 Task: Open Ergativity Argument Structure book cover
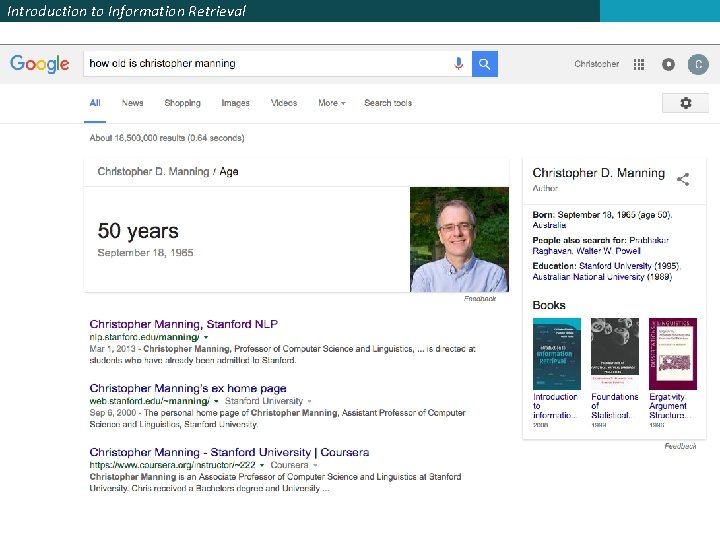[x=673, y=354]
